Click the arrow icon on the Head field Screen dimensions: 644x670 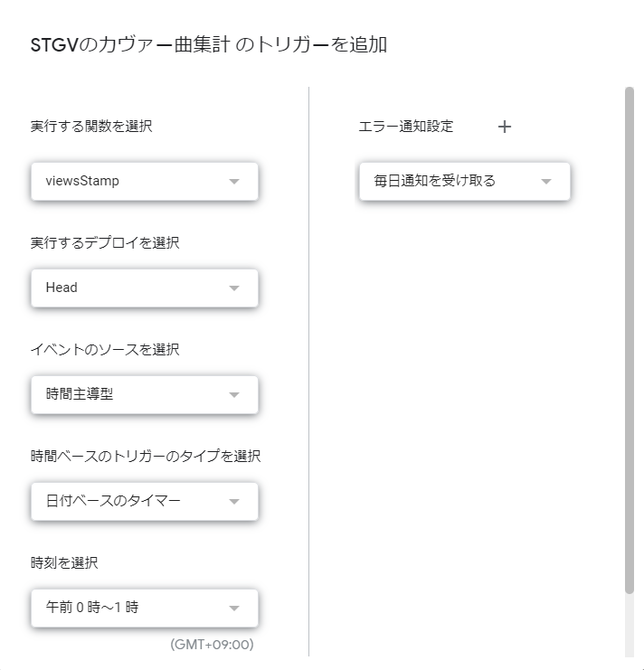point(234,288)
